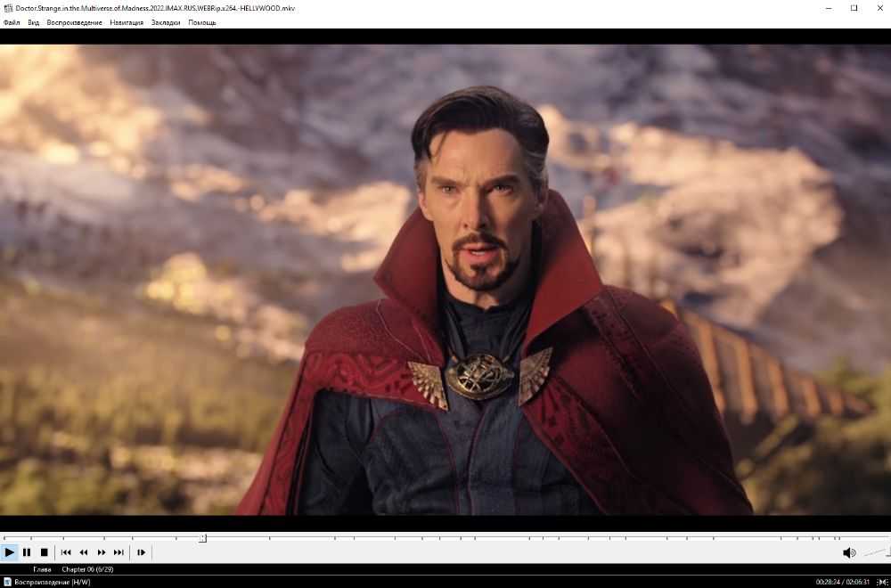Open the Вид menu

tap(34, 22)
